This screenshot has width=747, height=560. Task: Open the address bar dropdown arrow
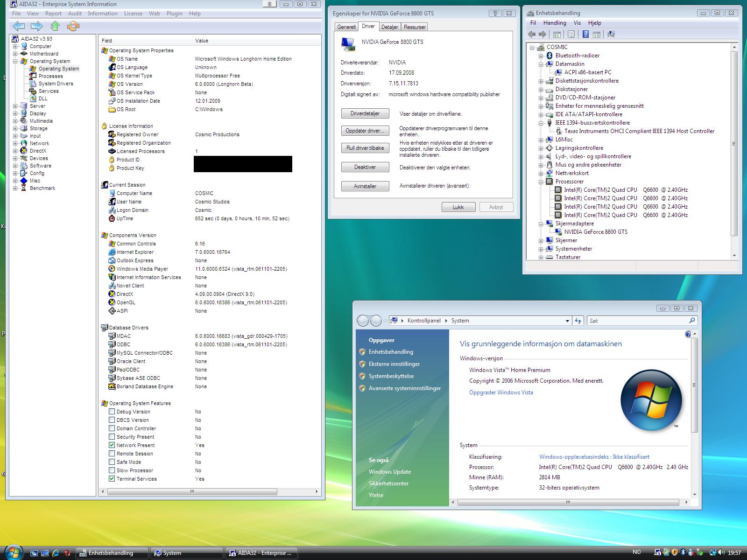click(567, 321)
